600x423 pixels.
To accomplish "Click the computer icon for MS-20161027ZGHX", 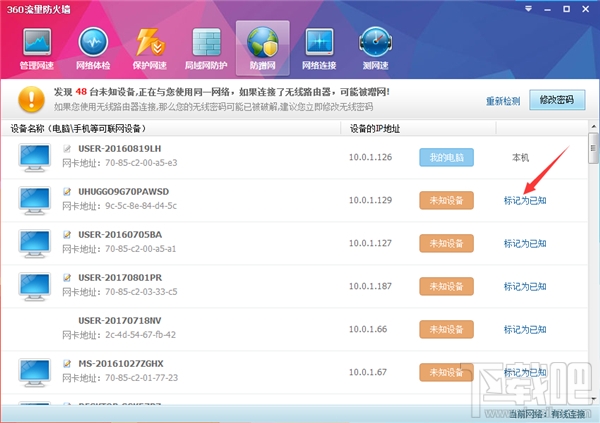I will click(34, 372).
